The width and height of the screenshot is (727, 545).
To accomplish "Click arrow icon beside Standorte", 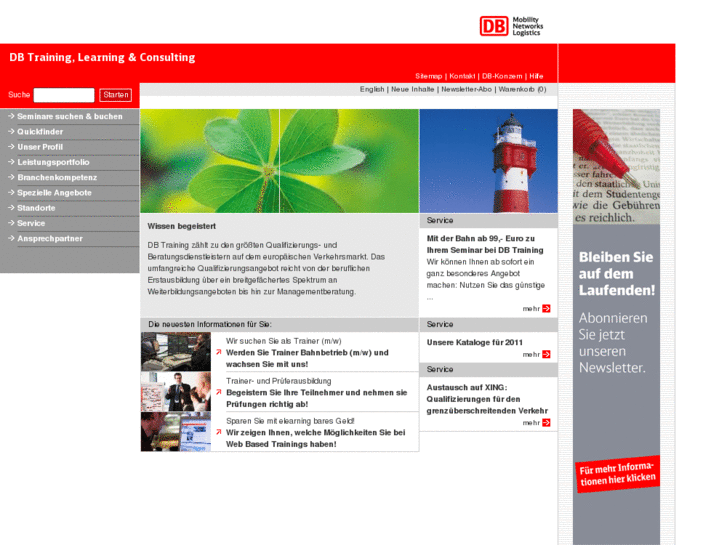I will point(11,208).
